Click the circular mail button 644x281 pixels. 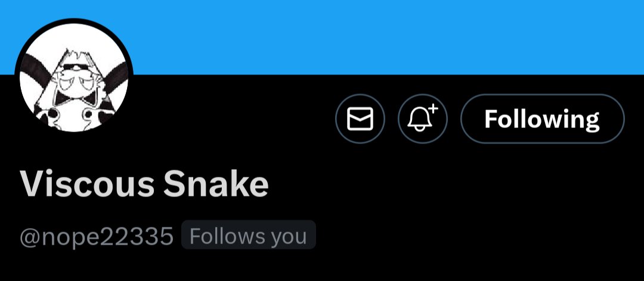(360, 118)
